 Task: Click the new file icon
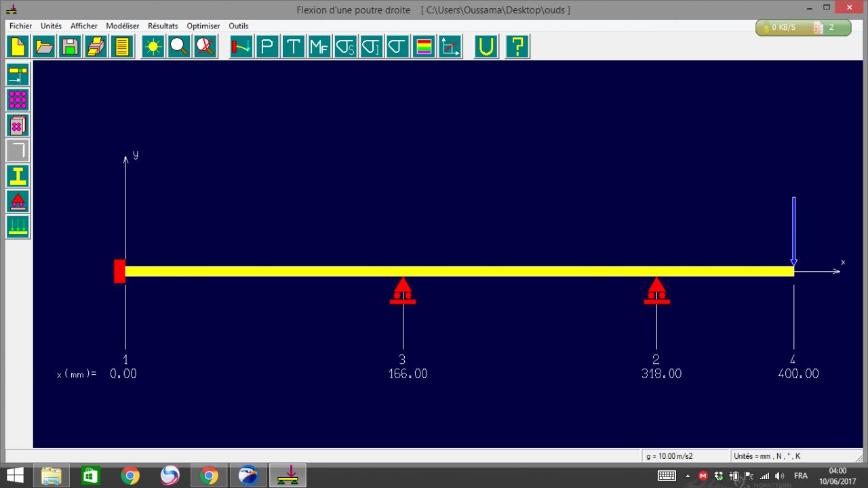(x=18, y=47)
